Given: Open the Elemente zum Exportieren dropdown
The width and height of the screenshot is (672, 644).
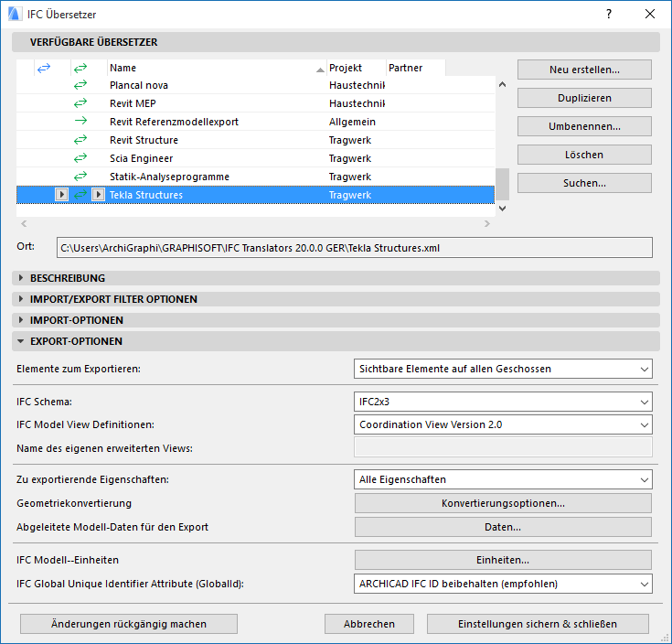Looking at the screenshot, I should [x=503, y=369].
